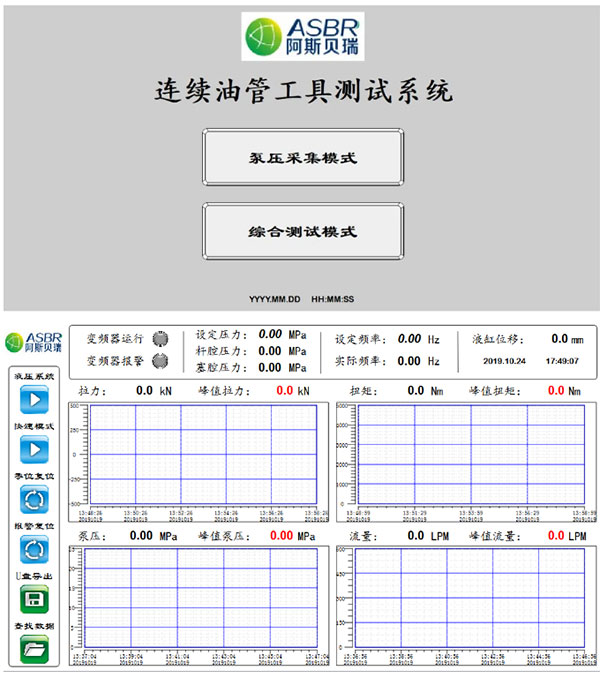This screenshot has height=678, width=600.
Task: Click the 液缸位移 displacement reading
Action: tap(559, 339)
